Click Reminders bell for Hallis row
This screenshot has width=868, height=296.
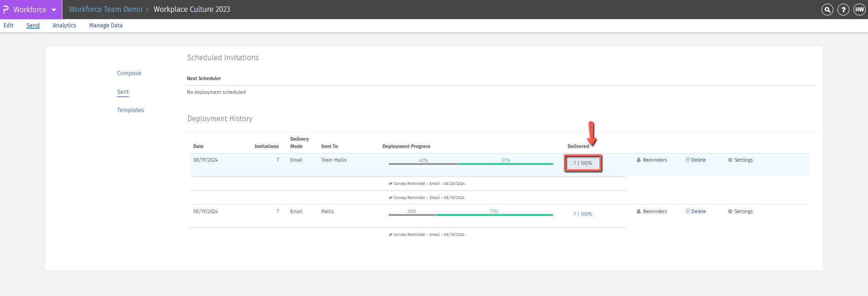(x=639, y=211)
